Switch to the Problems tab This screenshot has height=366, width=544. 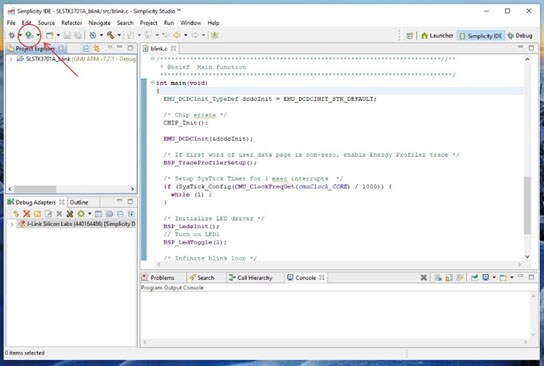pos(158,278)
